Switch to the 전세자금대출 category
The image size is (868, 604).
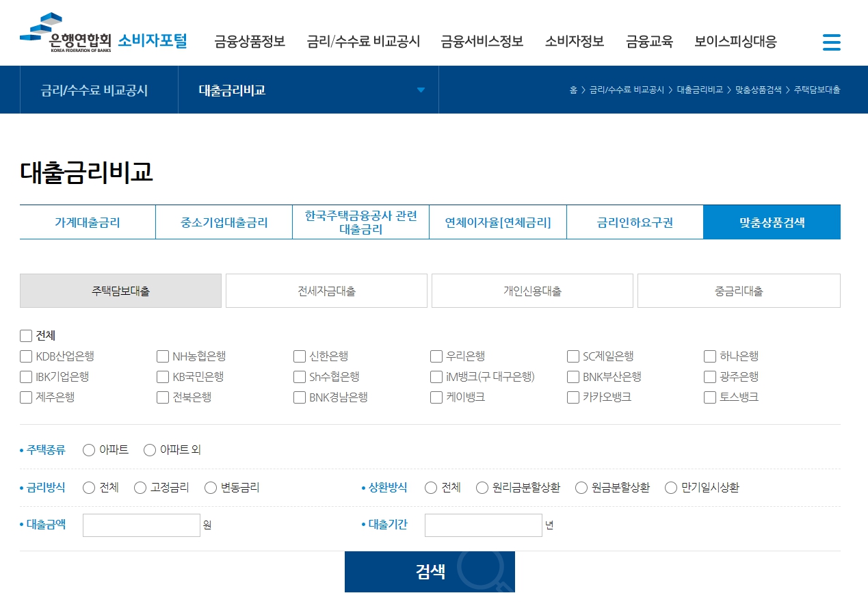click(x=326, y=290)
